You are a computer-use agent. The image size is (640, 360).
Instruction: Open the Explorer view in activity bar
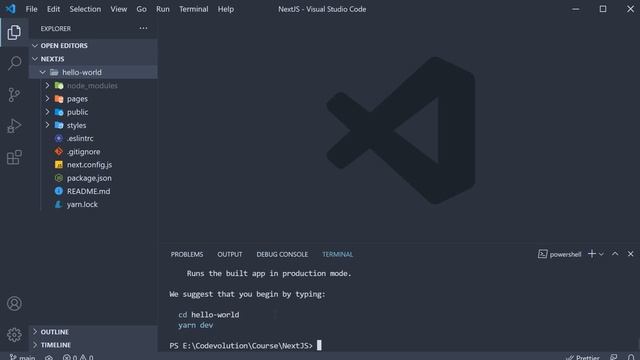tap(14, 32)
